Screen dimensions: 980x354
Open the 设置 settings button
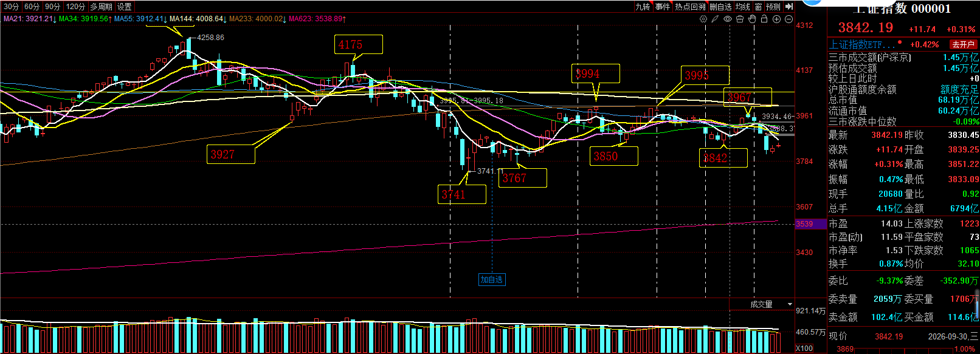pos(125,7)
